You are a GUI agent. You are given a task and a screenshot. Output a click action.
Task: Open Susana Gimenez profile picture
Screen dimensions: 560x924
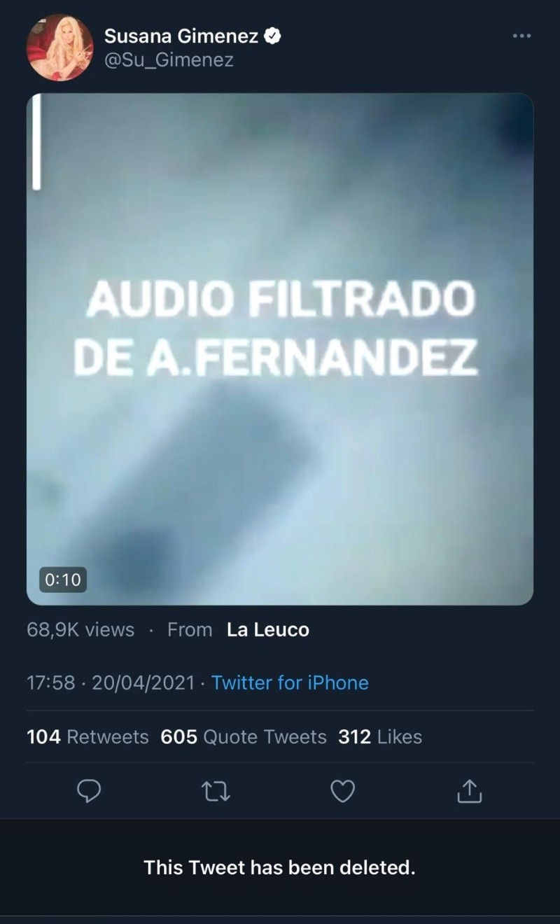(x=59, y=48)
